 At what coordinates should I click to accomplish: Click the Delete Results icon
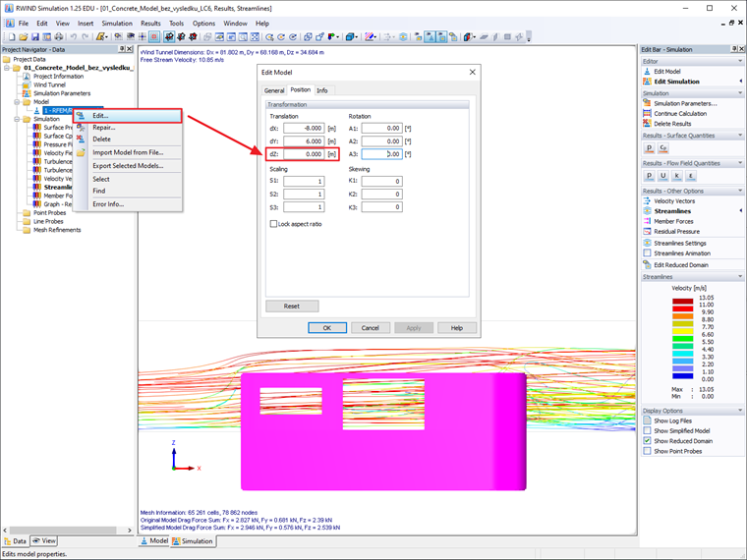(x=647, y=124)
